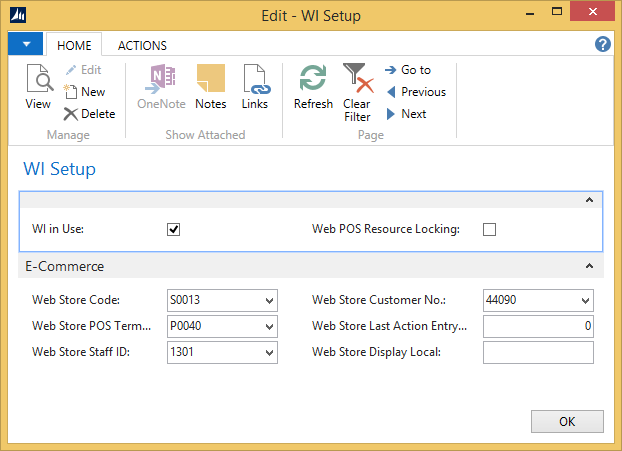
Task: Collapse the E-Commerce section
Action: pyautogui.click(x=590, y=267)
